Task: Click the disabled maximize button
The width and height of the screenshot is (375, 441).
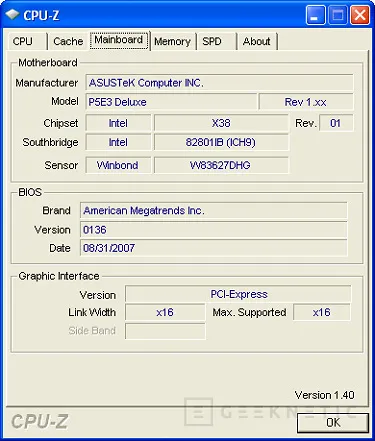Action: pos(338,15)
